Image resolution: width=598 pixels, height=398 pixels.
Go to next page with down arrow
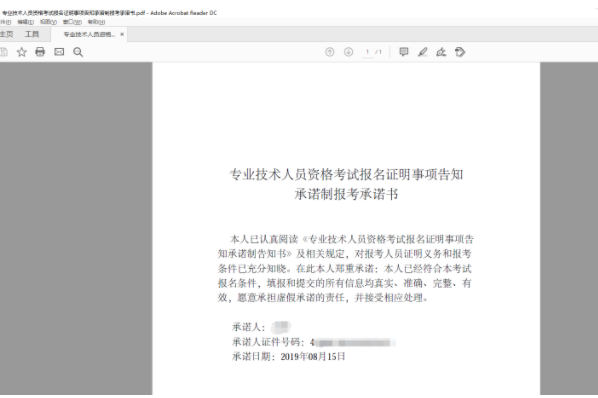[348, 52]
